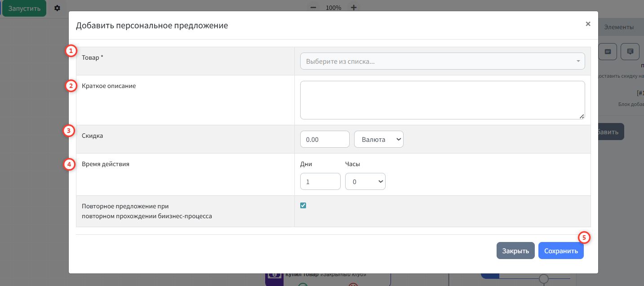Screen dimensions: 644x286
Task: Expand the 'Валюта' discount type dropdown
Action: click(x=379, y=140)
